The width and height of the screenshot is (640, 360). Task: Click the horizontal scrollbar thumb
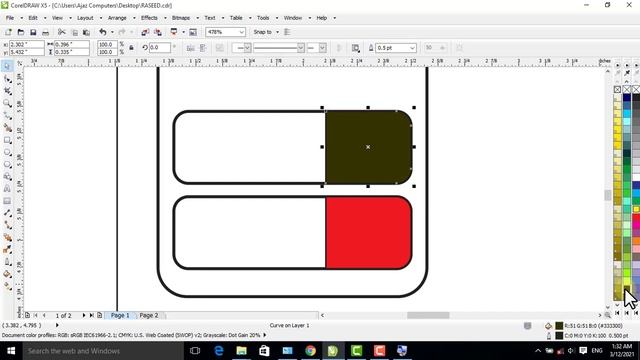428,315
